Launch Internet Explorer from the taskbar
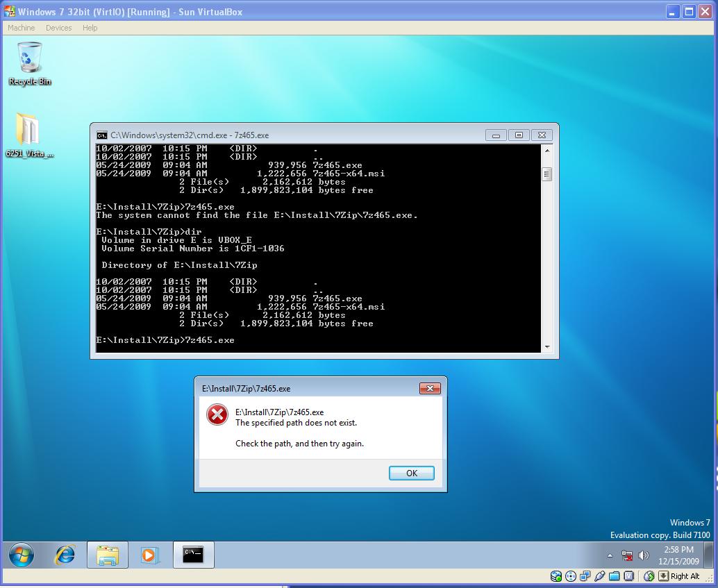 click(65, 555)
